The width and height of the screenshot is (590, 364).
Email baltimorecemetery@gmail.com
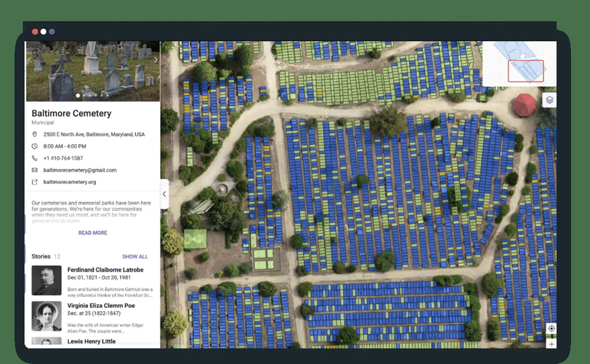[x=80, y=170]
